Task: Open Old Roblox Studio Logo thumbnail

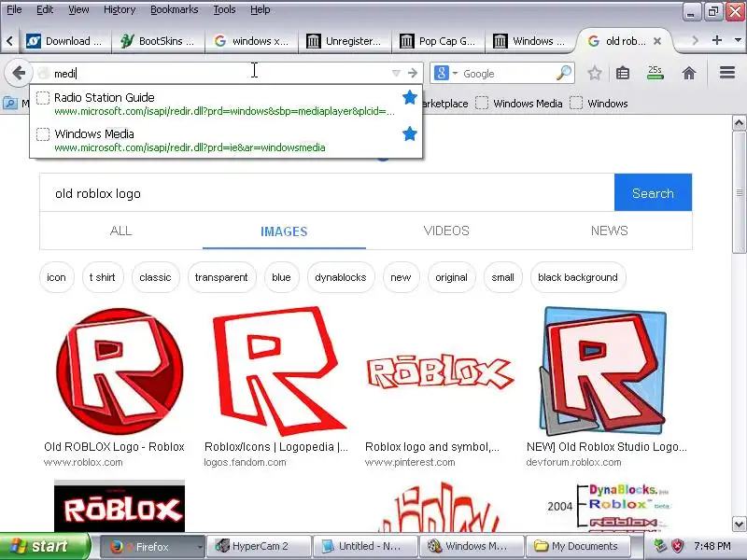Action: (603, 371)
